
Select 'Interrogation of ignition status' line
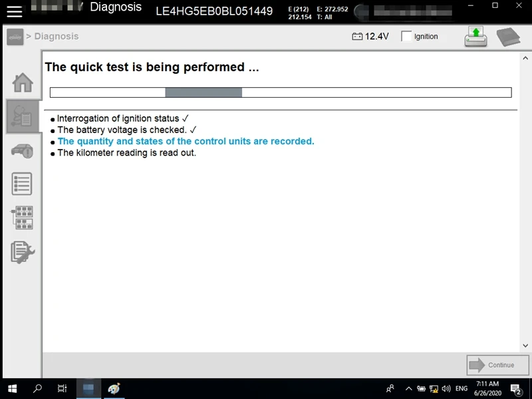pos(120,118)
